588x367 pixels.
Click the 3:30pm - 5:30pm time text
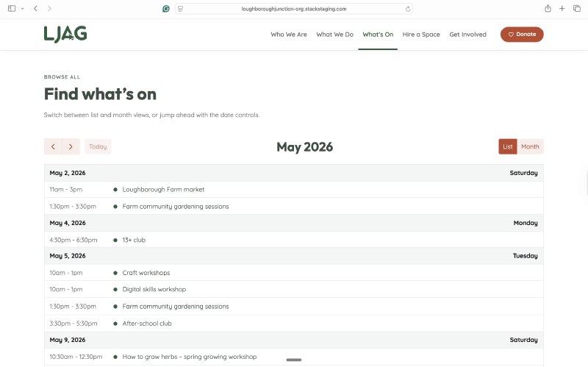(73, 323)
